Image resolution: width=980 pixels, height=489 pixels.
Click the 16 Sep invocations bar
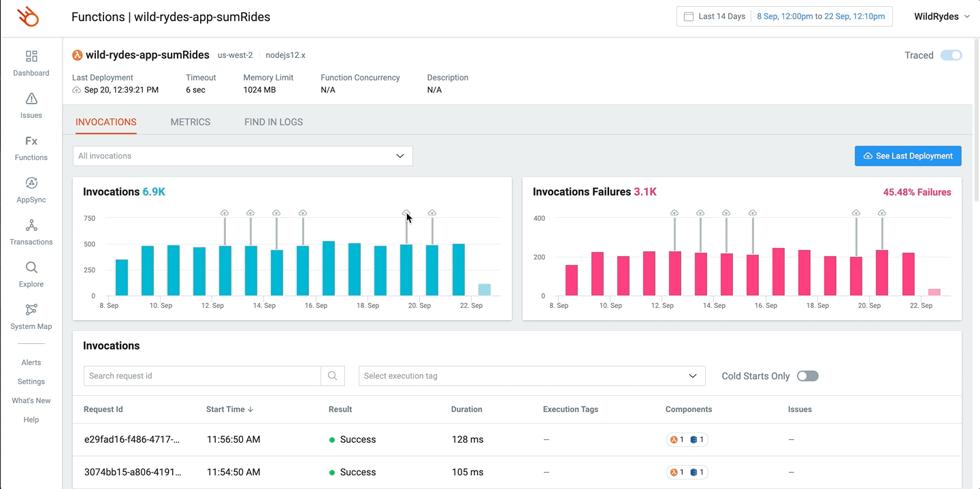[x=329, y=268]
